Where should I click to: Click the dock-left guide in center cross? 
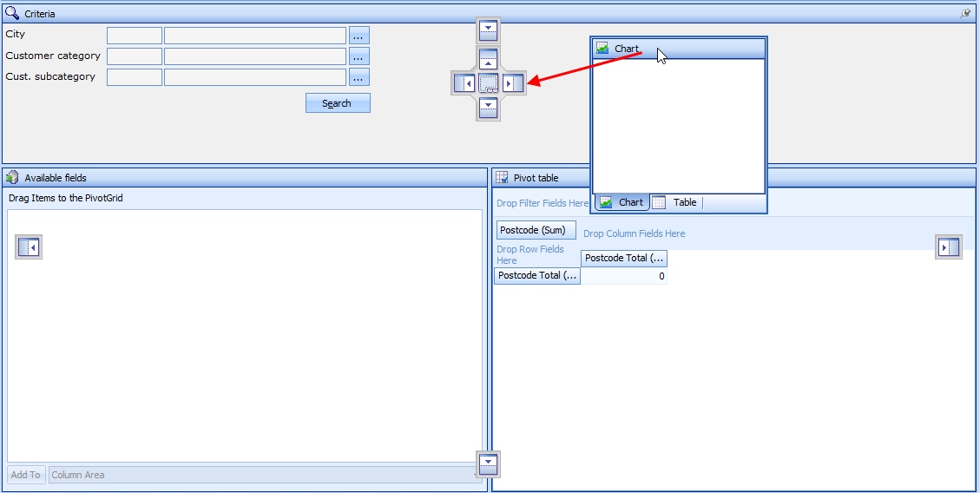tap(464, 84)
